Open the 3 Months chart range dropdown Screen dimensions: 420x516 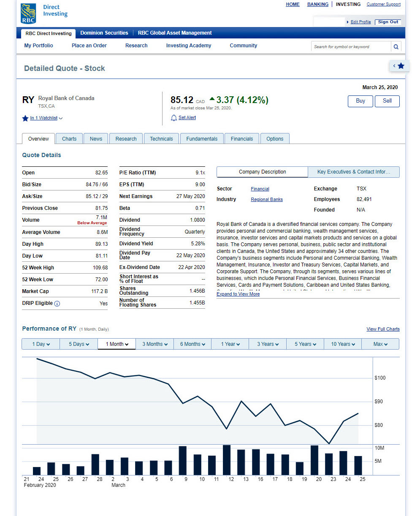tap(155, 344)
